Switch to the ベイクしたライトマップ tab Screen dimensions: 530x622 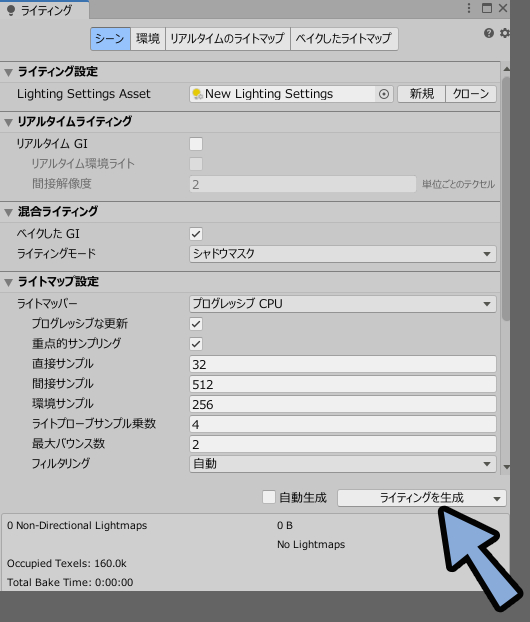(344, 38)
